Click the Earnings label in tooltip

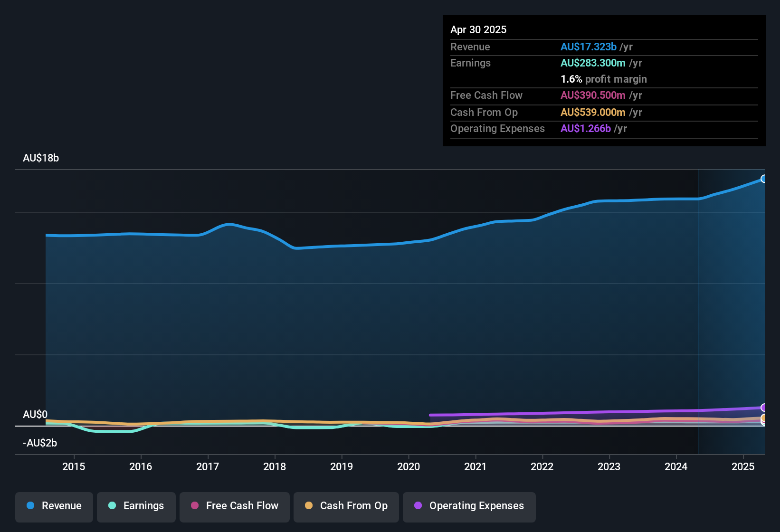(x=470, y=63)
